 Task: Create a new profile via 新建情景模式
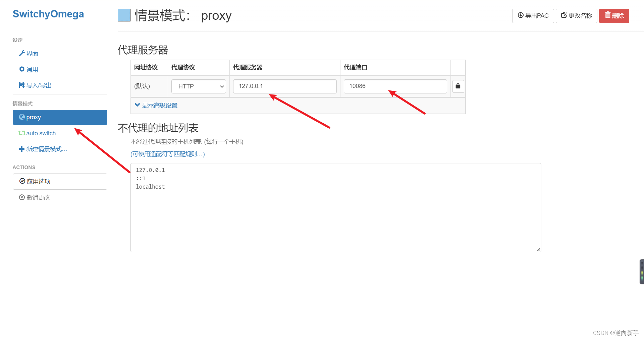(x=60, y=149)
